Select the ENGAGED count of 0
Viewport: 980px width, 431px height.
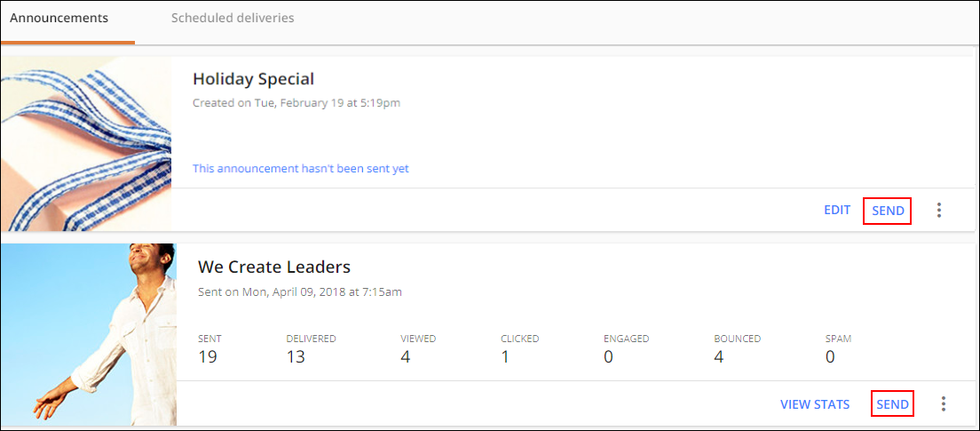608,357
